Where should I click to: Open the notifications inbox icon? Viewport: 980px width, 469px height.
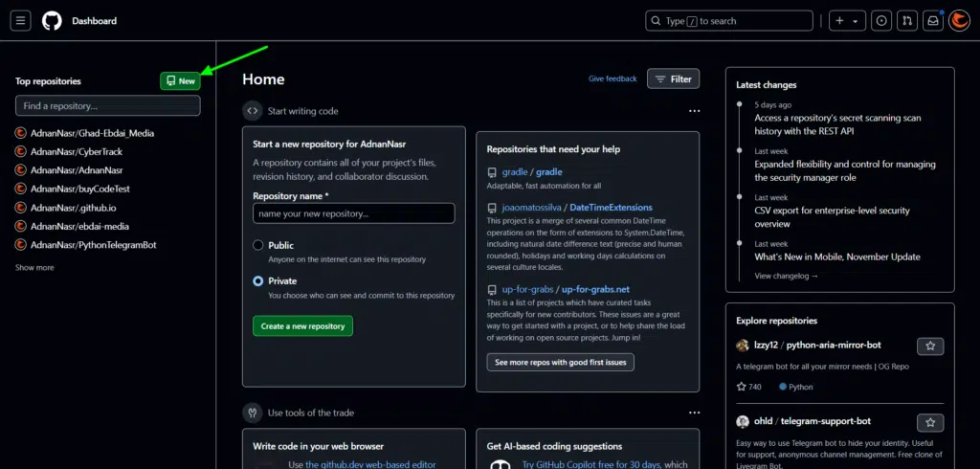pyautogui.click(x=933, y=21)
